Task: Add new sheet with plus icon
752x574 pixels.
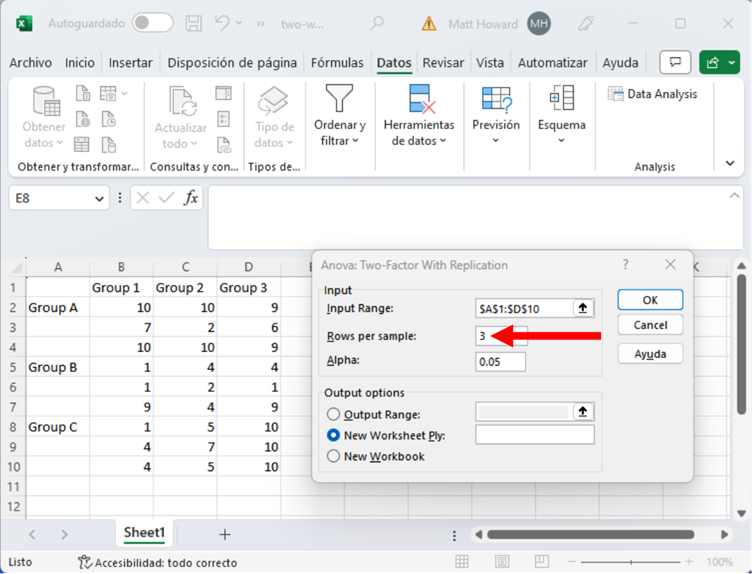Action: tap(225, 535)
